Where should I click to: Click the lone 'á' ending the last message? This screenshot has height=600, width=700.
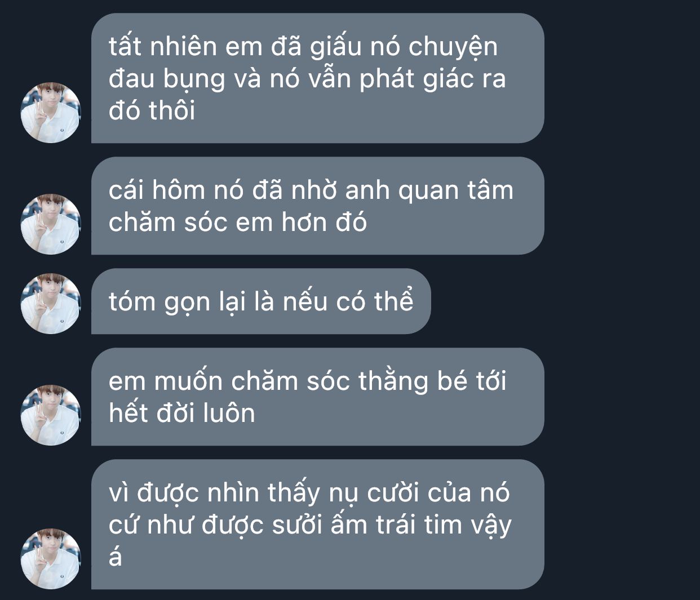pyautogui.click(x=115, y=557)
